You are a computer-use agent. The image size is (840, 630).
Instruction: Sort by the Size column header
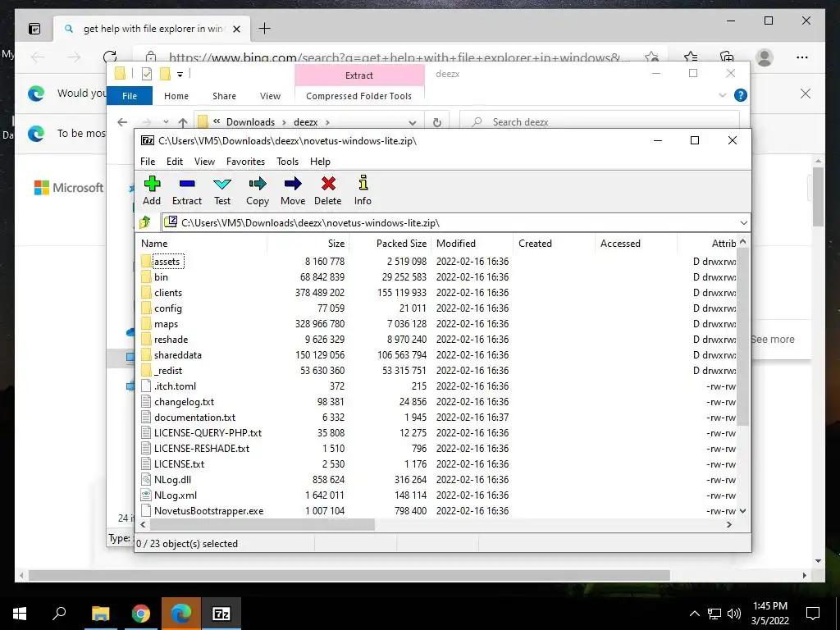point(308,243)
